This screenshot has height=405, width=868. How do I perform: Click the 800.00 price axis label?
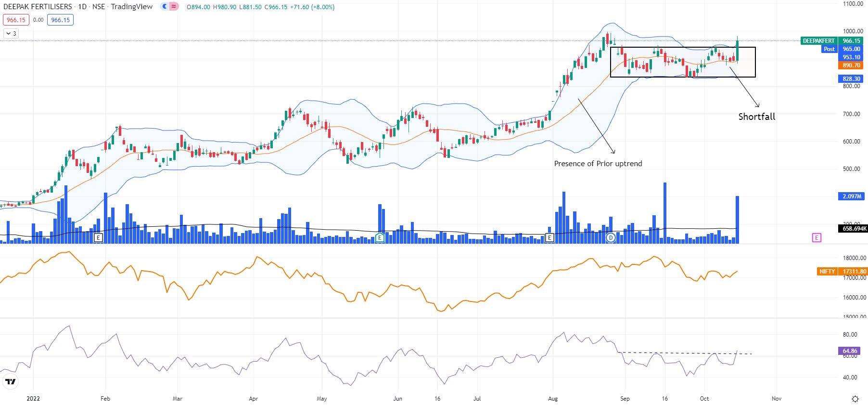[851, 86]
